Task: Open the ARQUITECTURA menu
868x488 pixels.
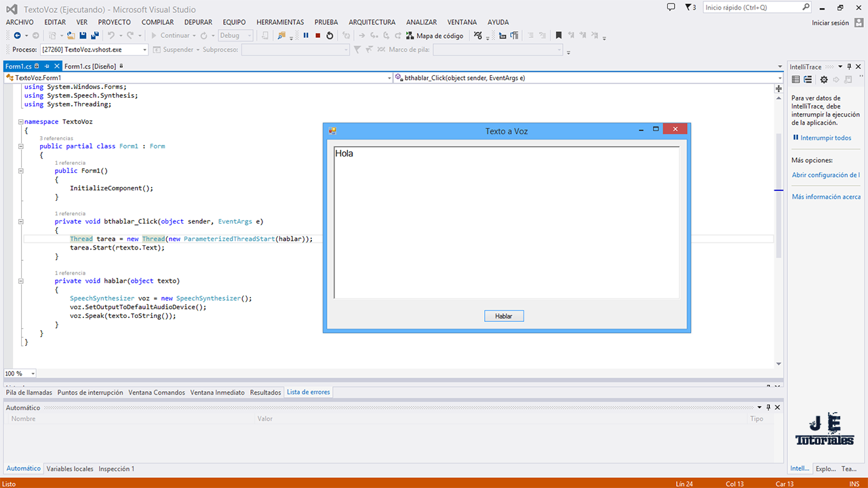Action: click(x=372, y=22)
